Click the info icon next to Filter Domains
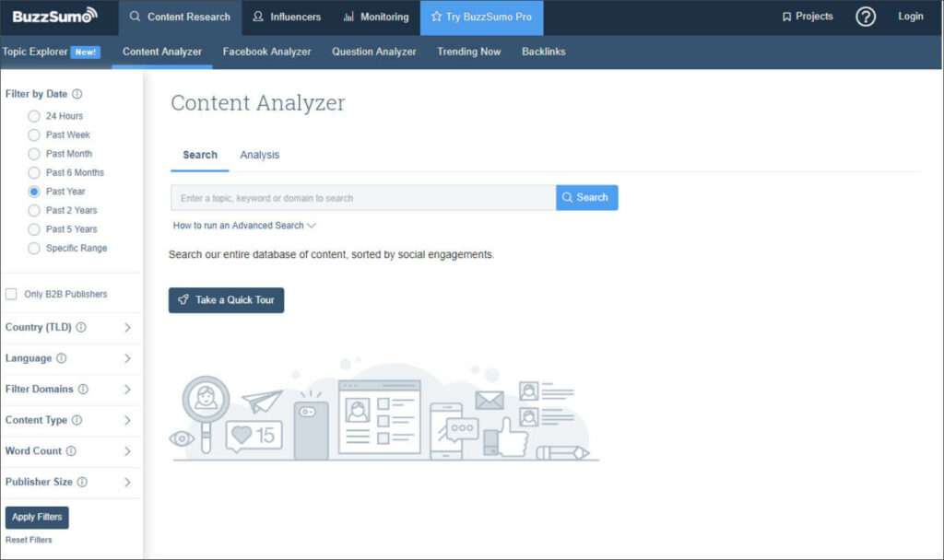944x560 pixels. coord(83,390)
